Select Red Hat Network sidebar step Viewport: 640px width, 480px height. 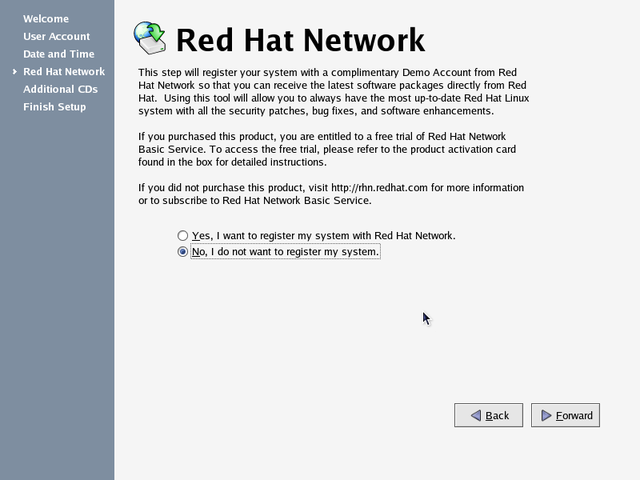coord(64,71)
